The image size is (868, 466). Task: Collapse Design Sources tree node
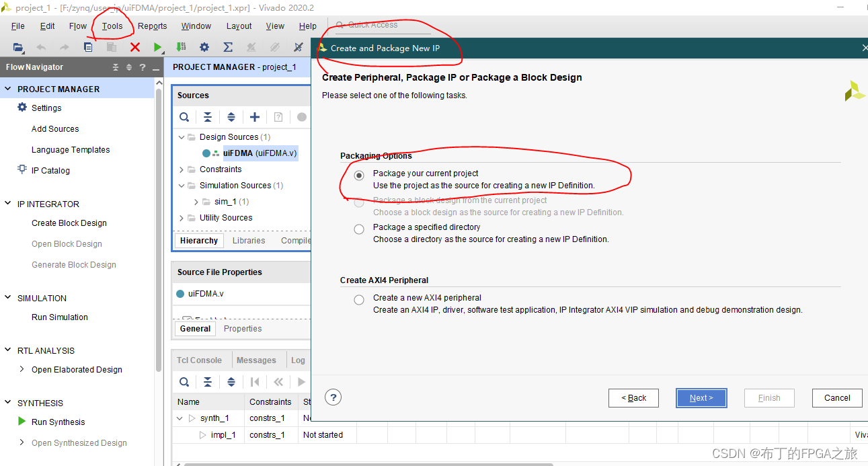182,137
